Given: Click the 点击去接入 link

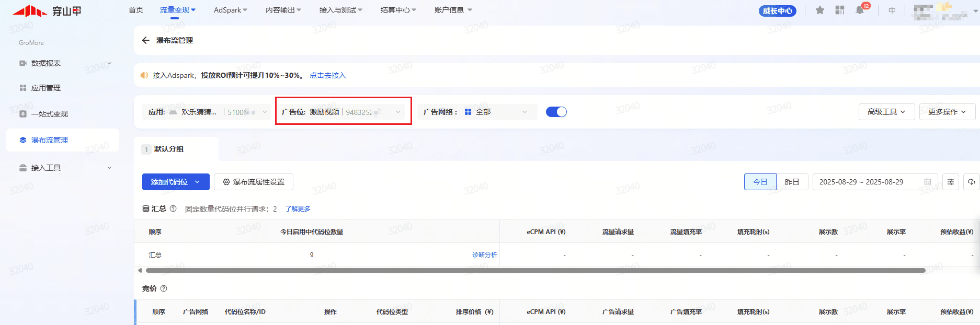Looking at the screenshot, I should click(328, 75).
